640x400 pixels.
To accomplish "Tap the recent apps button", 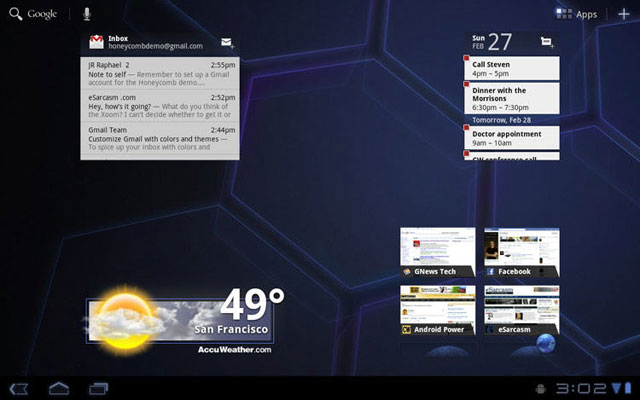I will pos(98,388).
